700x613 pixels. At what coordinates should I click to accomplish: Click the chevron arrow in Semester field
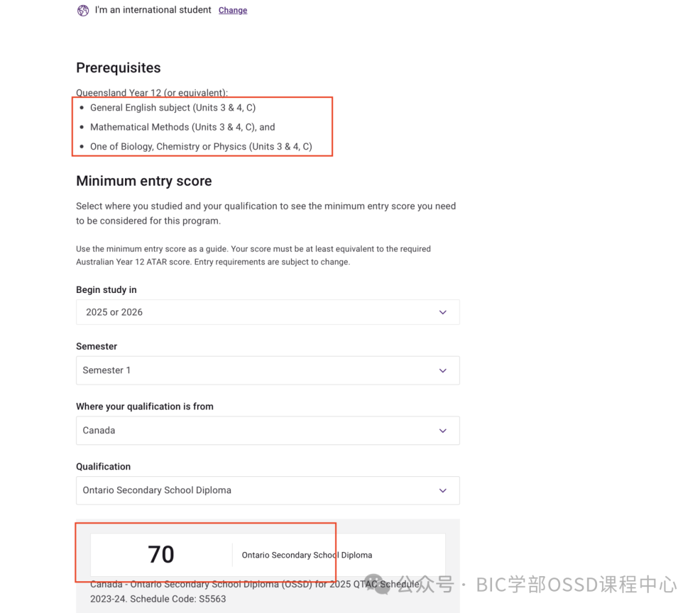pos(443,371)
